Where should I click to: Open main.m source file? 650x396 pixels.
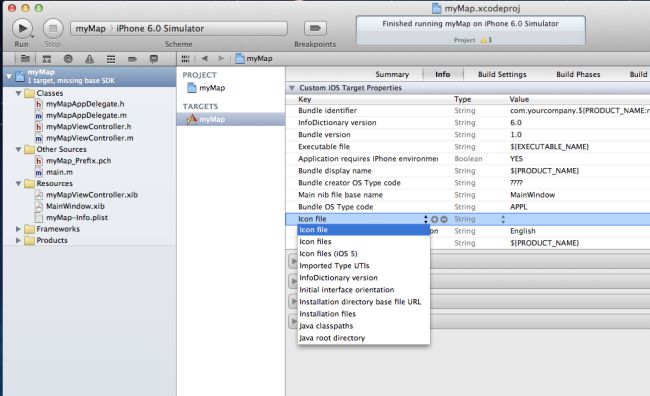(59, 172)
